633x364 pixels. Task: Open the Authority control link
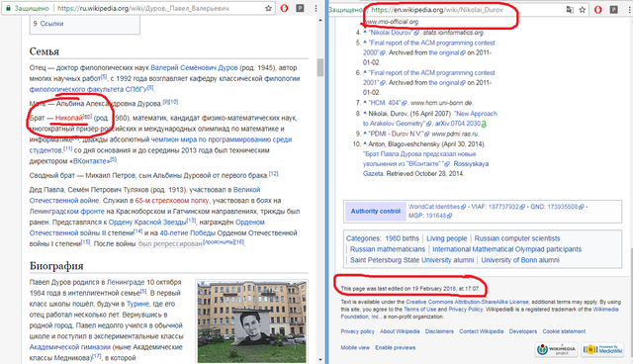(376, 211)
